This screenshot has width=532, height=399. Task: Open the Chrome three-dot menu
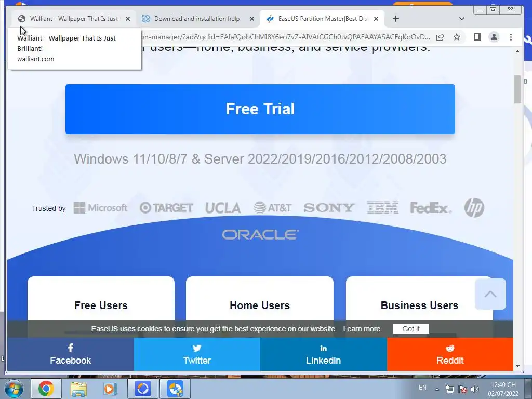tap(511, 37)
